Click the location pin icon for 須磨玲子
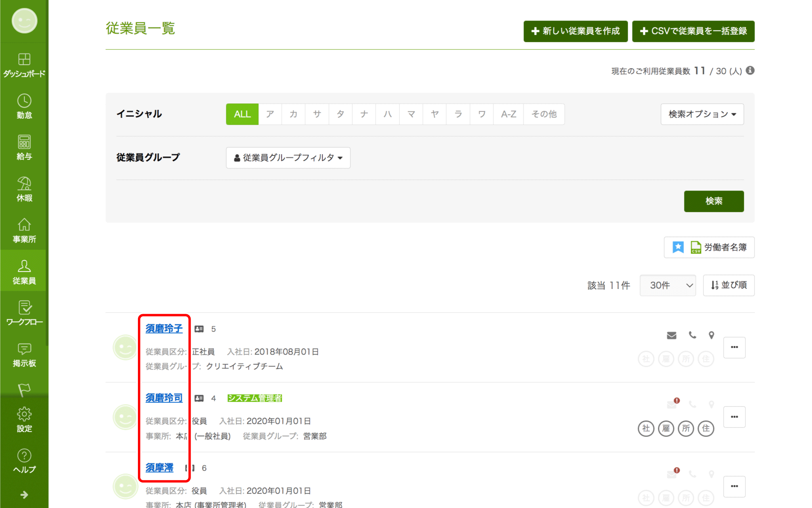Image resolution: width=812 pixels, height=508 pixels. click(711, 335)
